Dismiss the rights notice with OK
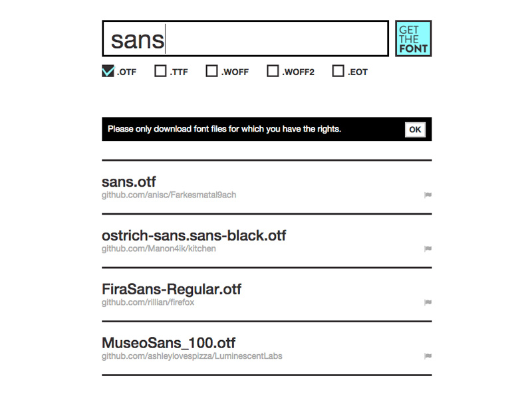532x398 pixels. point(415,129)
